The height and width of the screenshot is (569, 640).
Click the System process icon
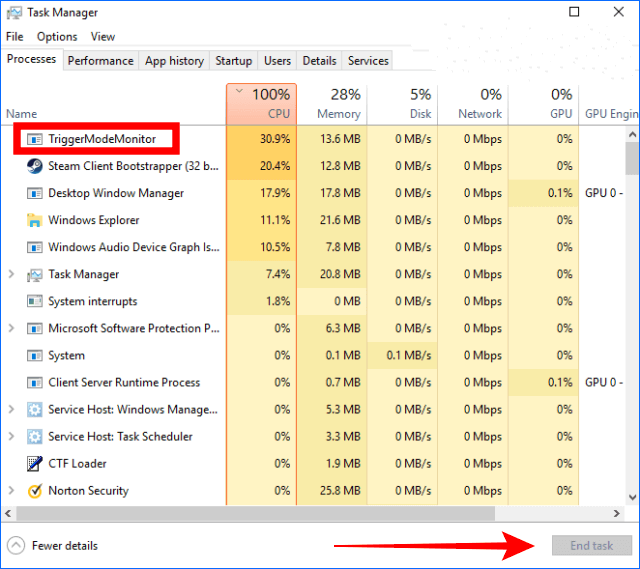pos(35,356)
